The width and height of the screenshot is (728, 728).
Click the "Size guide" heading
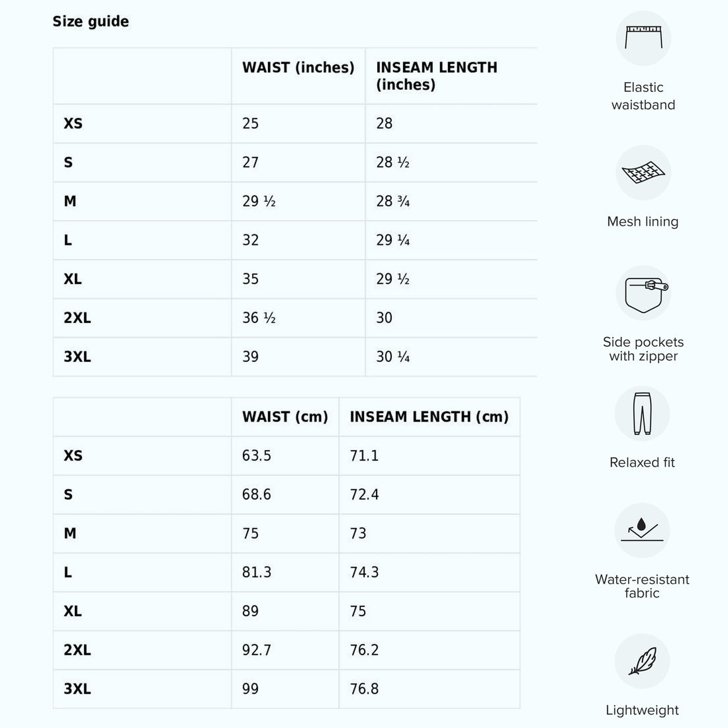pyautogui.click(x=91, y=21)
